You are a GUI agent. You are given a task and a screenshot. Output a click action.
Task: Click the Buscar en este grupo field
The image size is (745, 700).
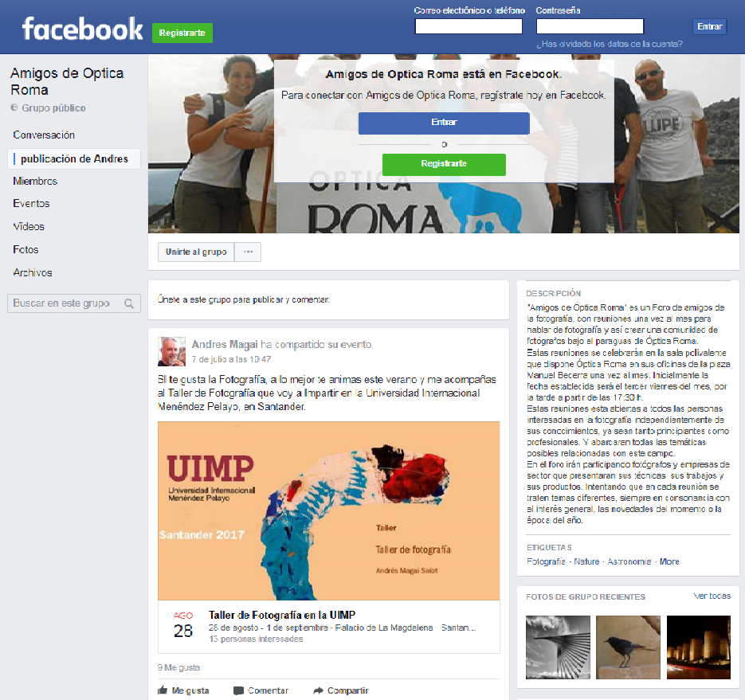pos(73,303)
